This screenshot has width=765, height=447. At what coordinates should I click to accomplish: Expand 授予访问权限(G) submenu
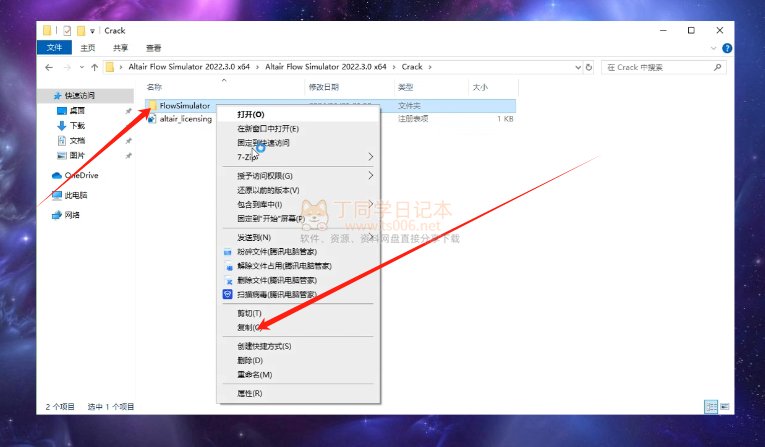pyautogui.click(x=298, y=176)
